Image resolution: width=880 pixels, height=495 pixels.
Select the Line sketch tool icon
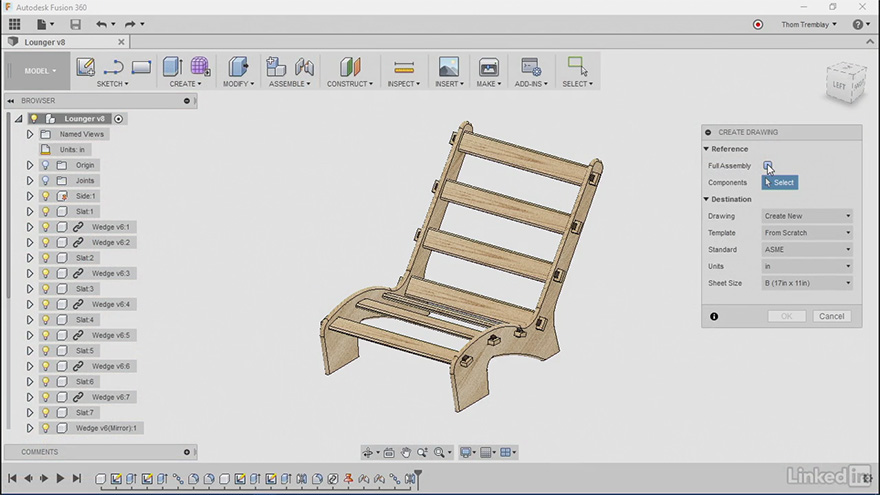tap(113, 67)
